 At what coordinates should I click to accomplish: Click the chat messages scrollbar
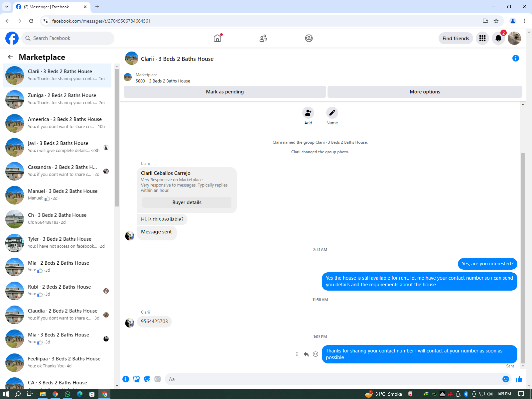pyautogui.click(x=523, y=258)
